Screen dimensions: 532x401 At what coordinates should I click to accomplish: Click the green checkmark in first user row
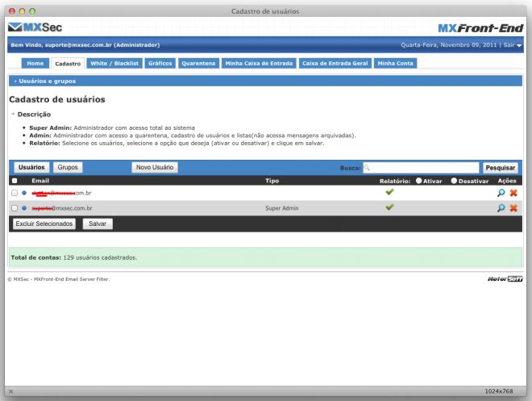click(391, 193)
